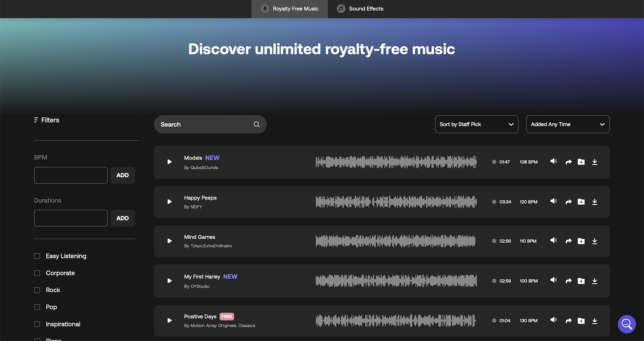Viewport: 644px width, 341px height.
Task: Open the Sort by Staff Pick dropdown
Action: click(x=476, y=124)
